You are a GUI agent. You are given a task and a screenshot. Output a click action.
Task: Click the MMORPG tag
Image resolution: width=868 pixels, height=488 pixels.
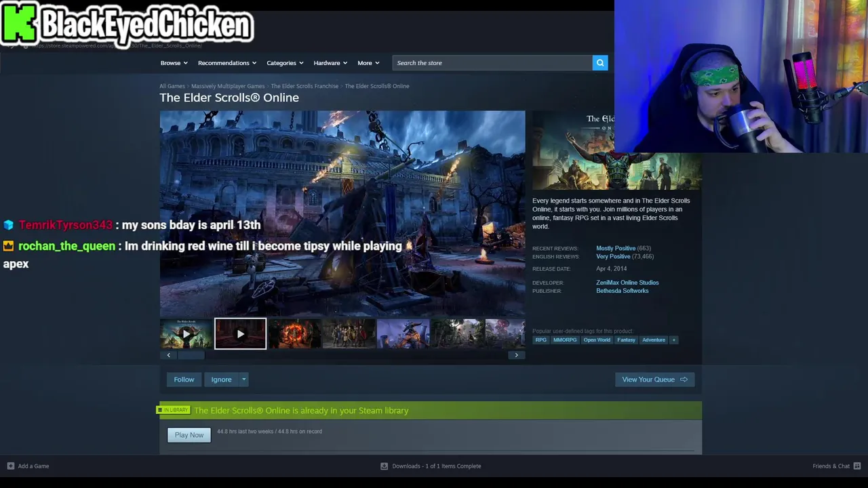click(565, 340)
